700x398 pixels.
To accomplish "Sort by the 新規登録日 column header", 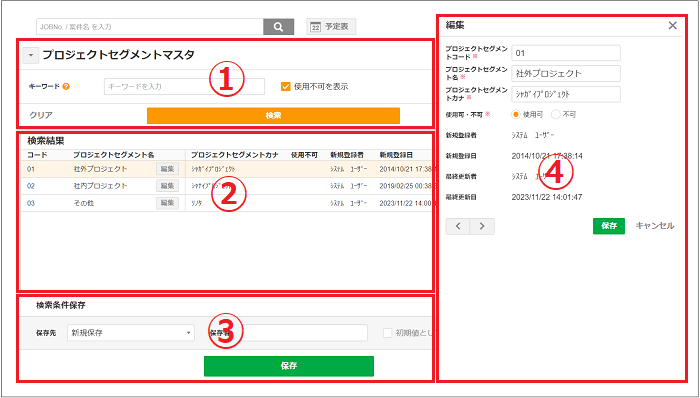I will click(396, 155).
